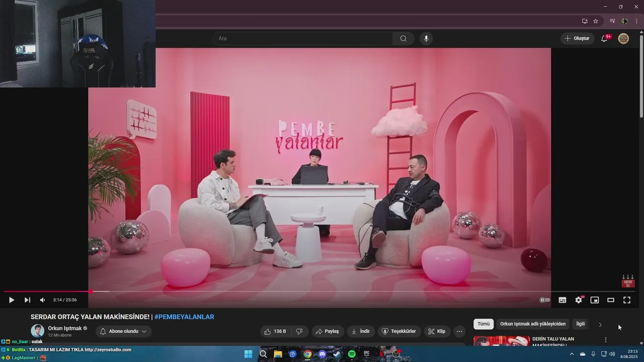Click the red playhead on the progress bar
Viewport: 644px width, 362px height.
point(91,292)
